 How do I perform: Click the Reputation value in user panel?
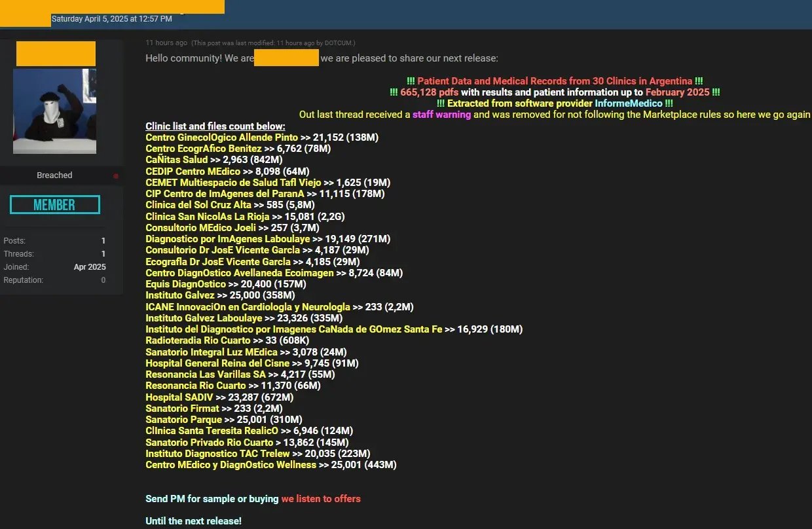(103, 280)
